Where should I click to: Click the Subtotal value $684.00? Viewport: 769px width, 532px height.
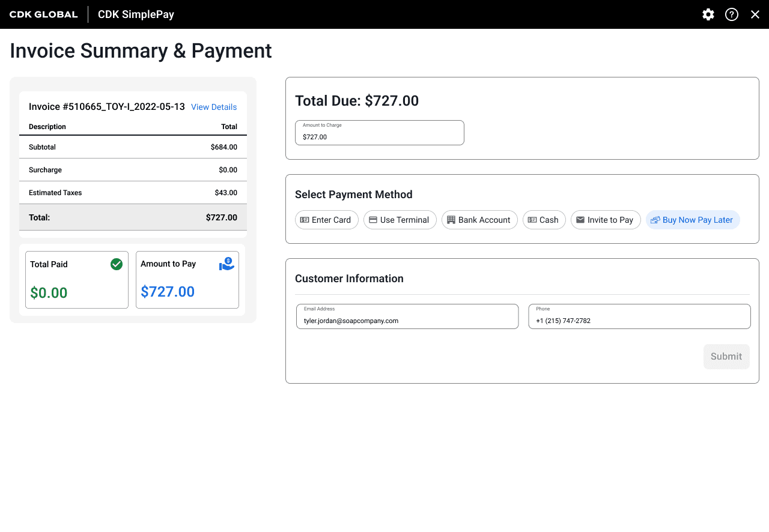point(224,147)
